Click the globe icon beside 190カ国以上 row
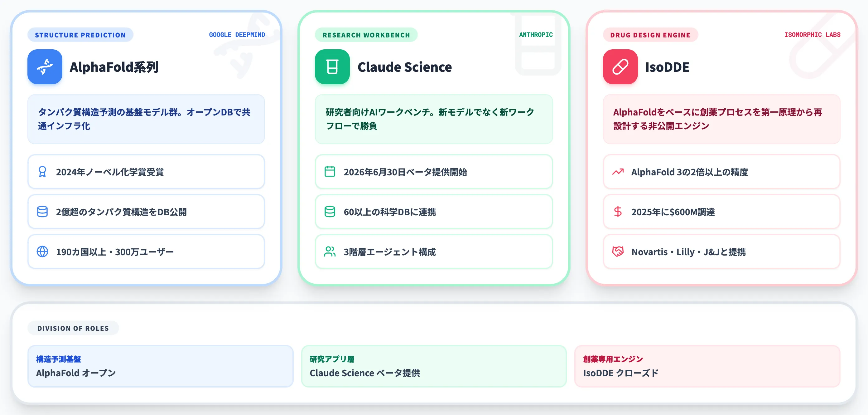This screenshot has width=868, height=415. 42,251
